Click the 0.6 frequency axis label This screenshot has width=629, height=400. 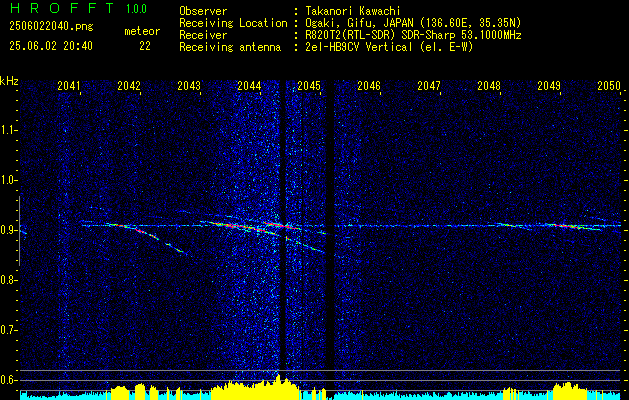pos(8,380)
